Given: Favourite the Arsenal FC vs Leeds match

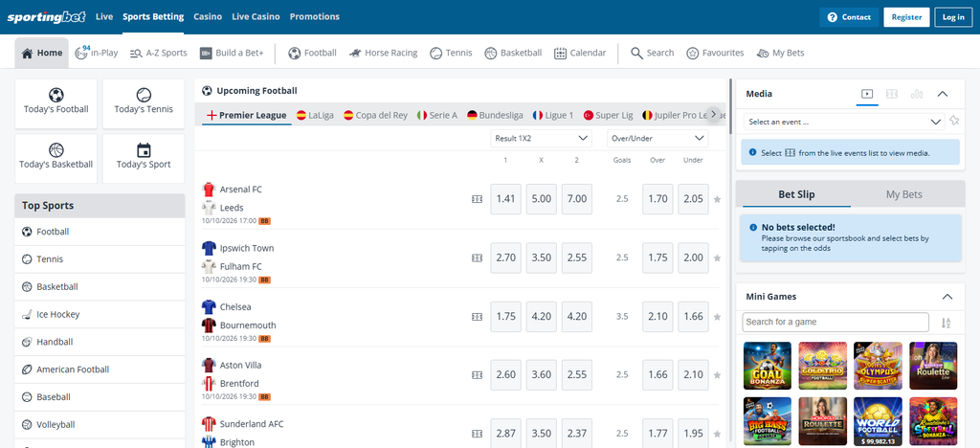Looking at the screenshot, I should 717,199.
